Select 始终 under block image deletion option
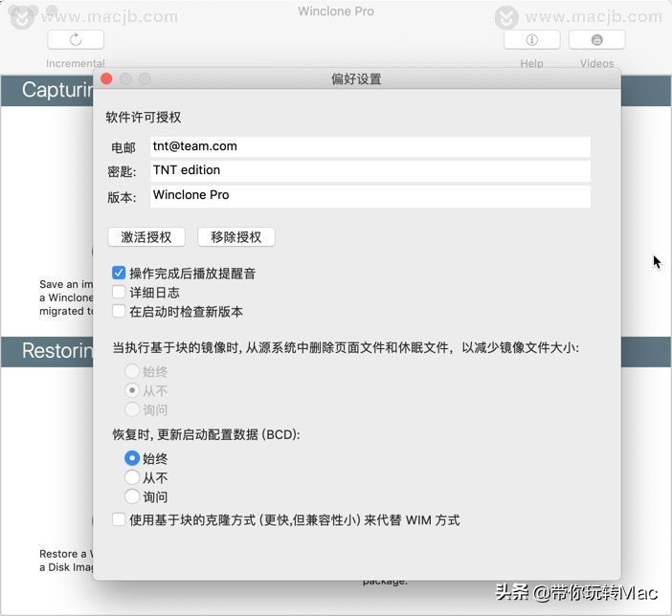Viewport: 672px width, 616px height. (132, 371)
